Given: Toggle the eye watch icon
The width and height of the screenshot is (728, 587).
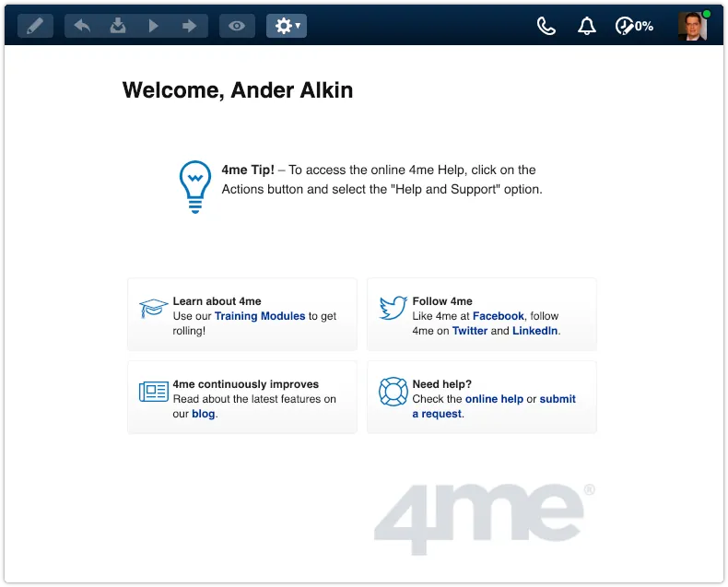Looking at the screenshot, I should tap(237, 26).
